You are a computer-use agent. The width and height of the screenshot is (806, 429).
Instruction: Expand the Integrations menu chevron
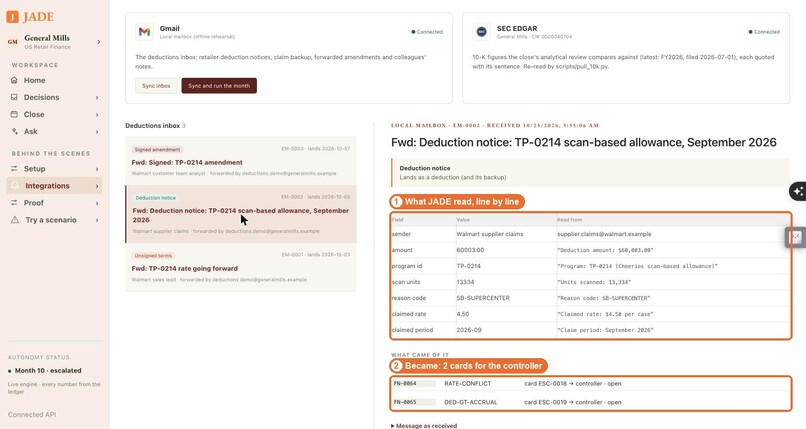[97, 186]
